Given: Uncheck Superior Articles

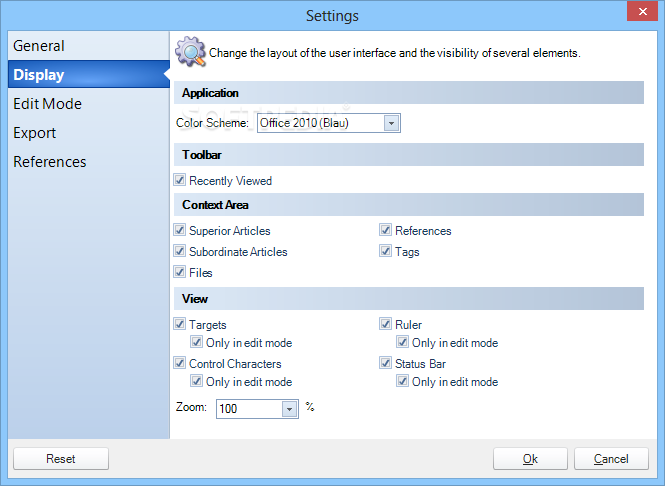Looking at the screenshot, I should click(180, 230).
